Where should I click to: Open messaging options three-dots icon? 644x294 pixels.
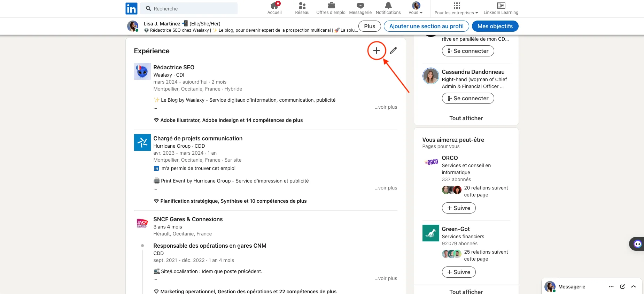(x=611, y=287)
